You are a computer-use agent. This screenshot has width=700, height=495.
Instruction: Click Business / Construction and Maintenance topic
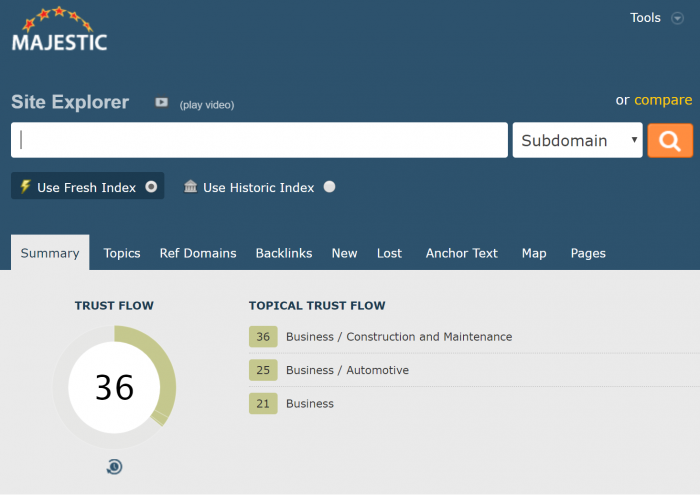399,337
